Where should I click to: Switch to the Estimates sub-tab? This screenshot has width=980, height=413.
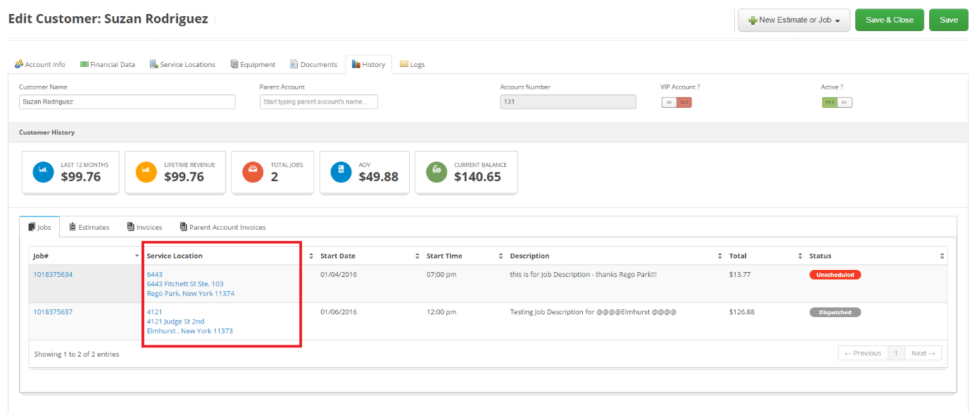(89, 227)
